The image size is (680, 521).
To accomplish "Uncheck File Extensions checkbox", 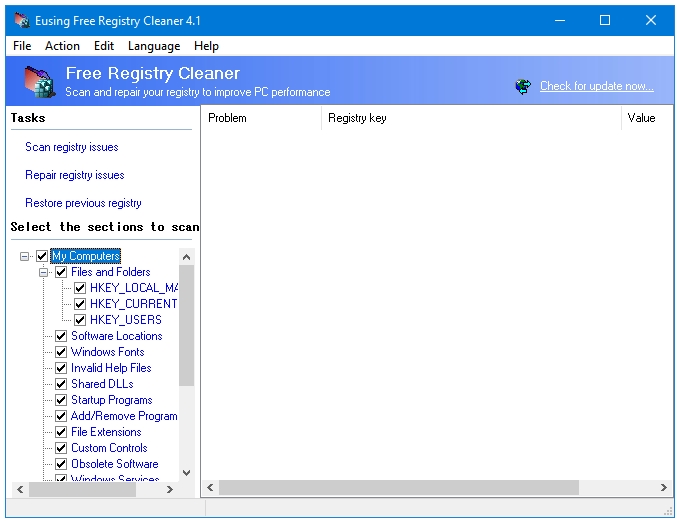I will 61,432.
